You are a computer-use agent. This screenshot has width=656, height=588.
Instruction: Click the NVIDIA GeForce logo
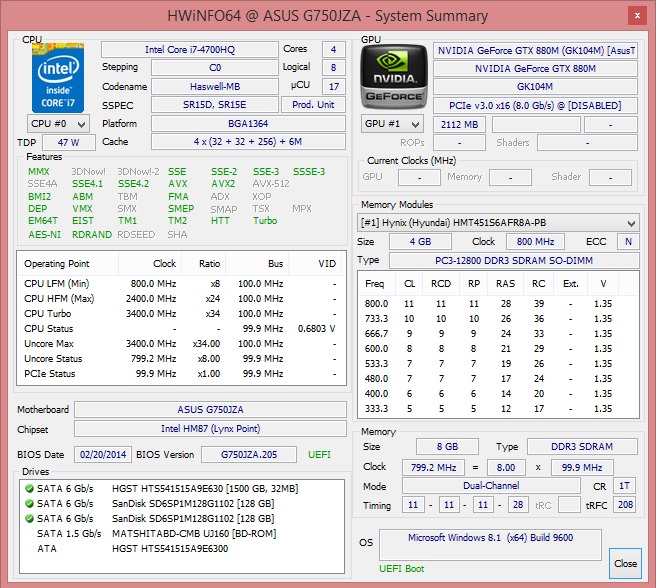coord(394,77)
